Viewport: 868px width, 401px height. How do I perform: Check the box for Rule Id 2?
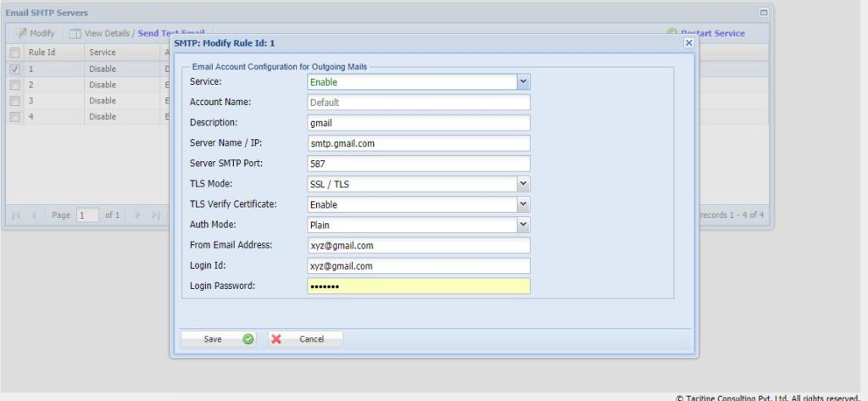14,85
